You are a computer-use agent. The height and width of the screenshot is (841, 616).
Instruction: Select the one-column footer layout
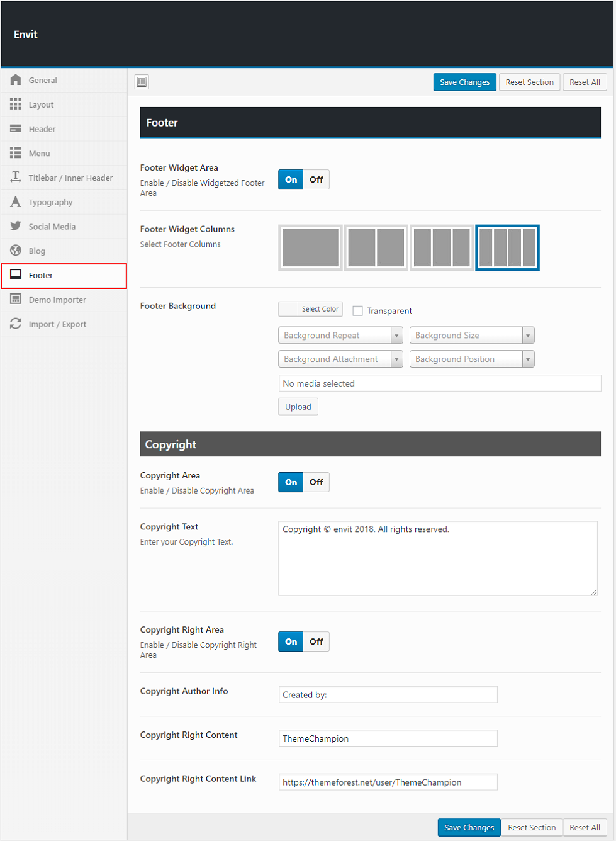310,247
